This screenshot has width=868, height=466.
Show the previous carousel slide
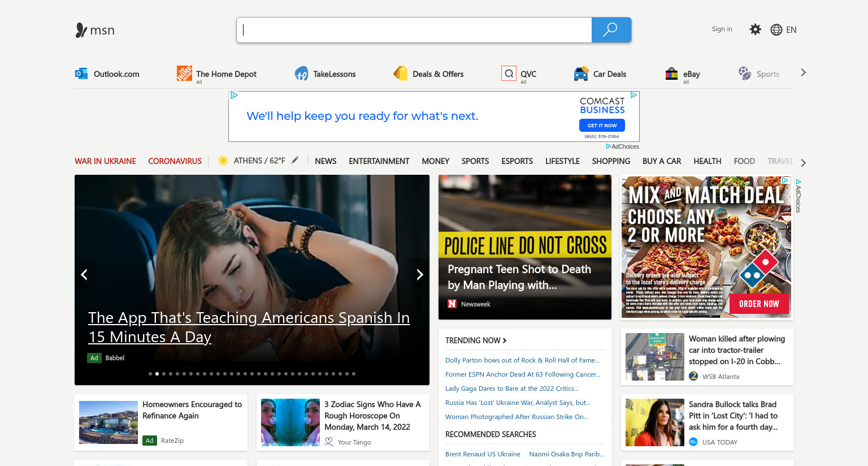pos(84,274)
